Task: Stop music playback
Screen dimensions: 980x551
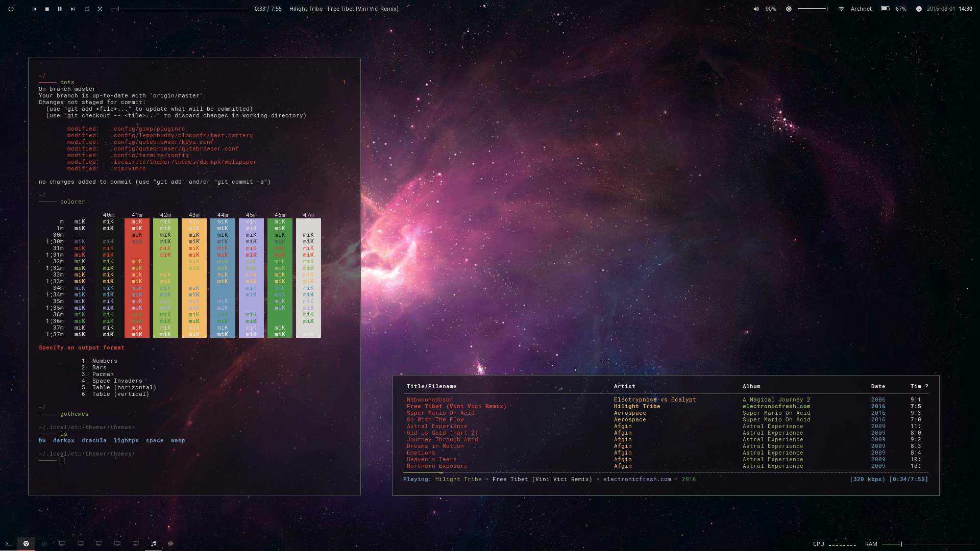Action: pos(47,9)
